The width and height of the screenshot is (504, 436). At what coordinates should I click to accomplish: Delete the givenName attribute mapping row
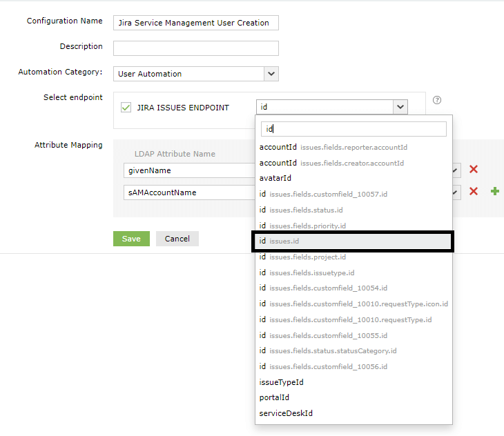(474, 170)
